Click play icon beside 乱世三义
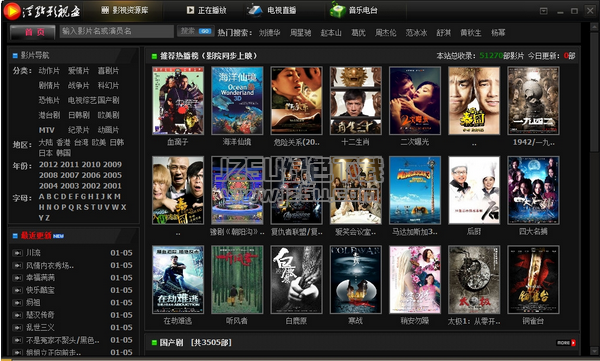The height and width of the screenshot is (361, 600). click(x=17, y=328)
